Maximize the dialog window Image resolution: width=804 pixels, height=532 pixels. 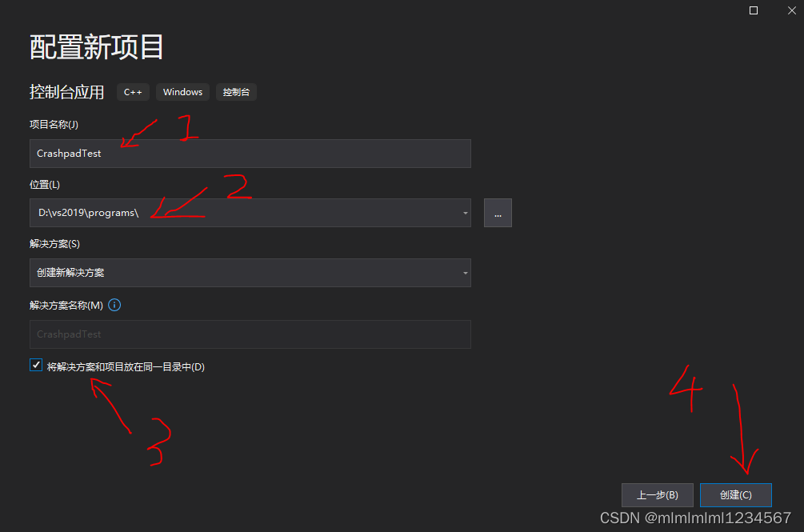point(754,10)
